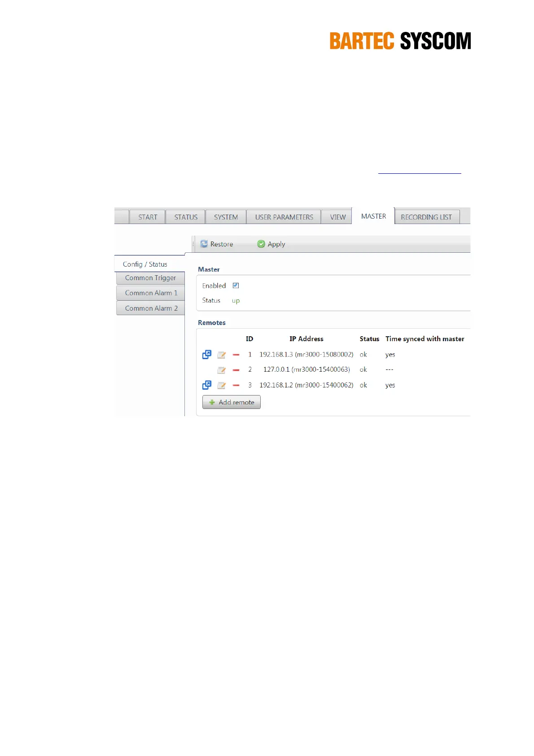The image size is (534, 756).
Task: Go to the SYSTEM tab
Action: click(226, 217)
